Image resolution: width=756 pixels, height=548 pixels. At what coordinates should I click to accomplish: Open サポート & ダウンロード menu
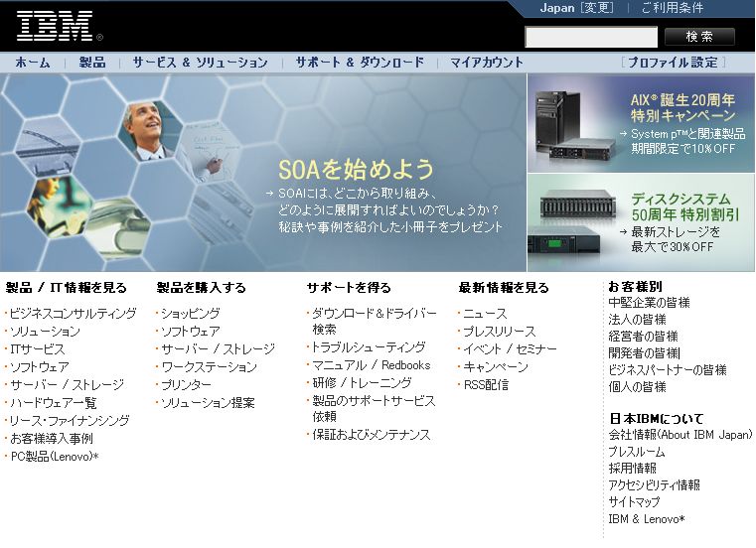pos(360,63)
